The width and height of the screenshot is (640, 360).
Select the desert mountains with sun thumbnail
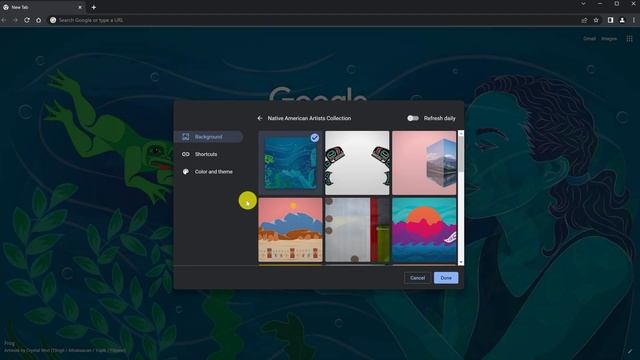[x=290, y=230]
